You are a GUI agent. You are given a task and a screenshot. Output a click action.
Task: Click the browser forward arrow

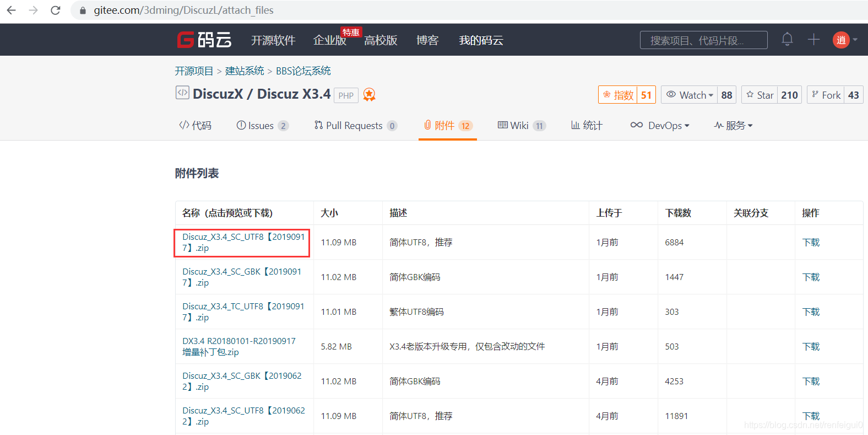tap(33, 10)
